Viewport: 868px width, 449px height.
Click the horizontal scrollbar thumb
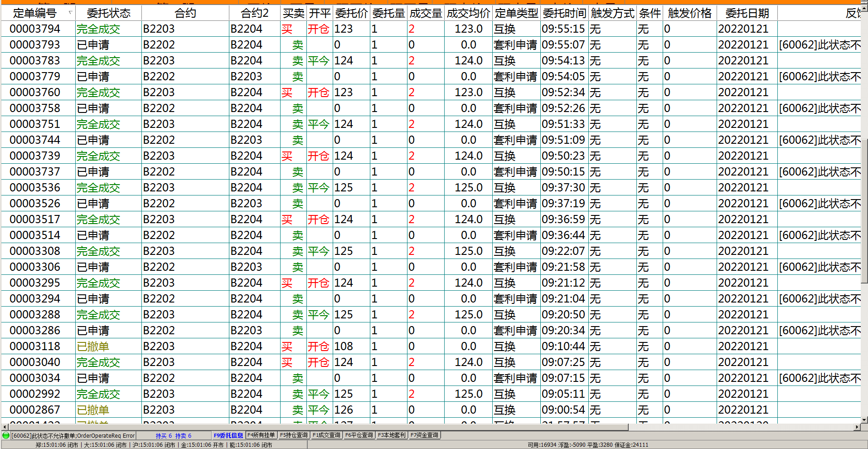[318, 427]
